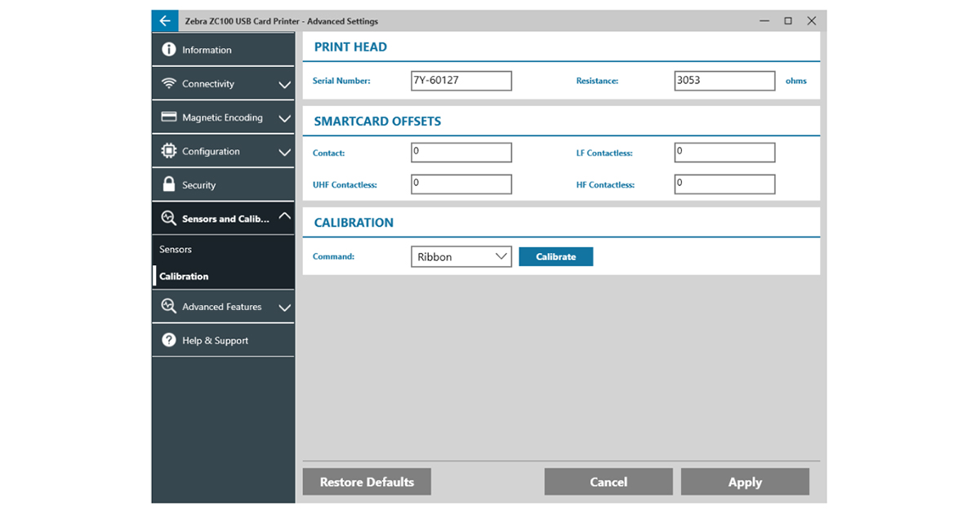Click the Information circle icon
Screen dimensions: 980x514
[x=169, y=50]
